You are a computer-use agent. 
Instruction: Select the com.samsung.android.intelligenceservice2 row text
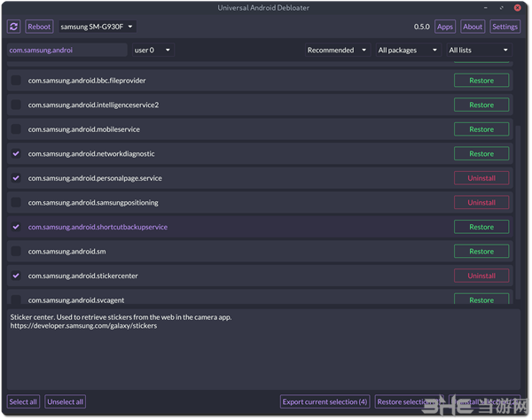click(93, 105)
